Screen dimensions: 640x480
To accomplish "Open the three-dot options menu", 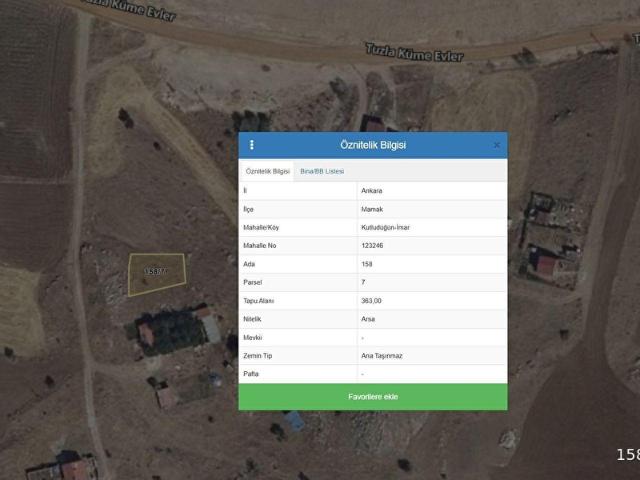I will tap(252, 145).
